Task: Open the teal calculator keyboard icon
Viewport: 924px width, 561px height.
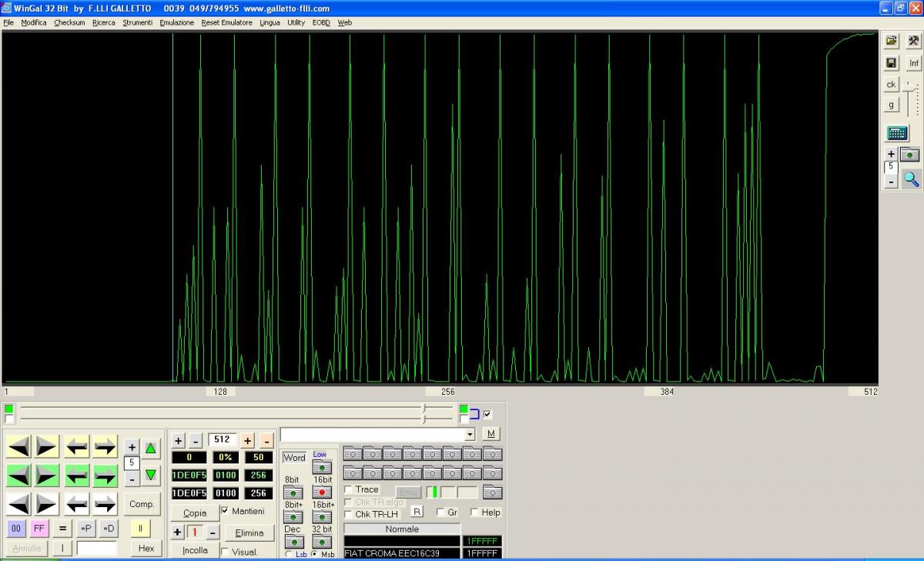Action: (x=897, y=133)
